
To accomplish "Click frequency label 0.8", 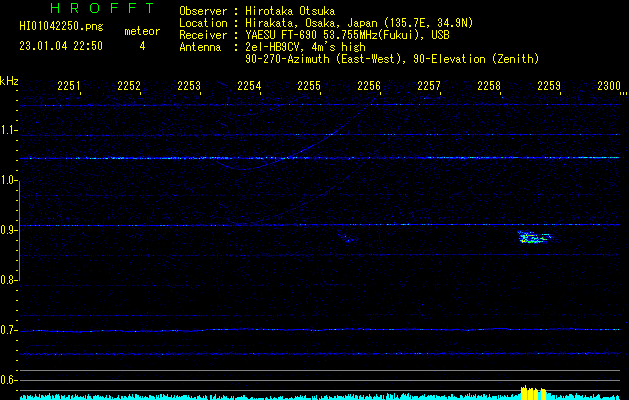I will pyautogui.click(x=8, y=280).
